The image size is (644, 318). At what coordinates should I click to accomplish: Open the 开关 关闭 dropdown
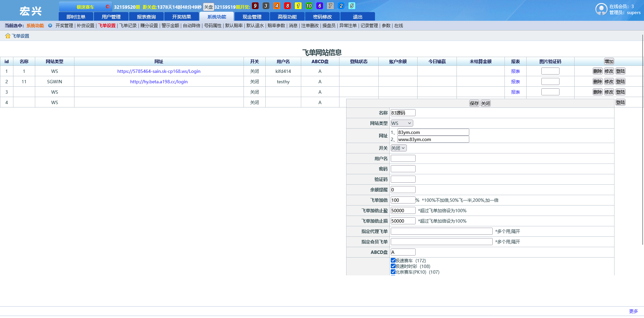[x=398, y=148]
